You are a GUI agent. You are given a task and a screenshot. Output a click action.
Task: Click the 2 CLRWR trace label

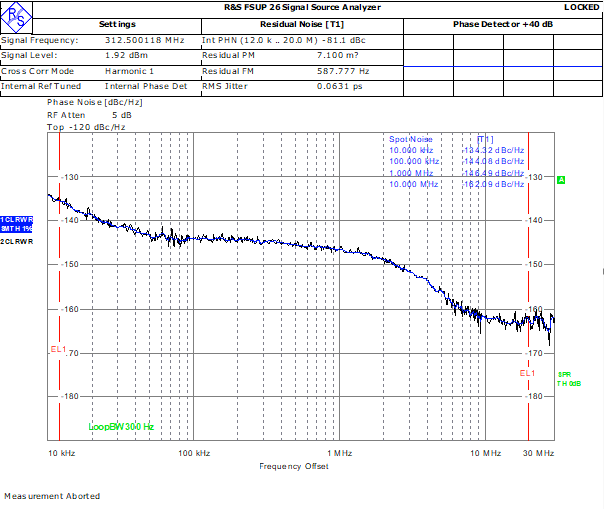17,242
